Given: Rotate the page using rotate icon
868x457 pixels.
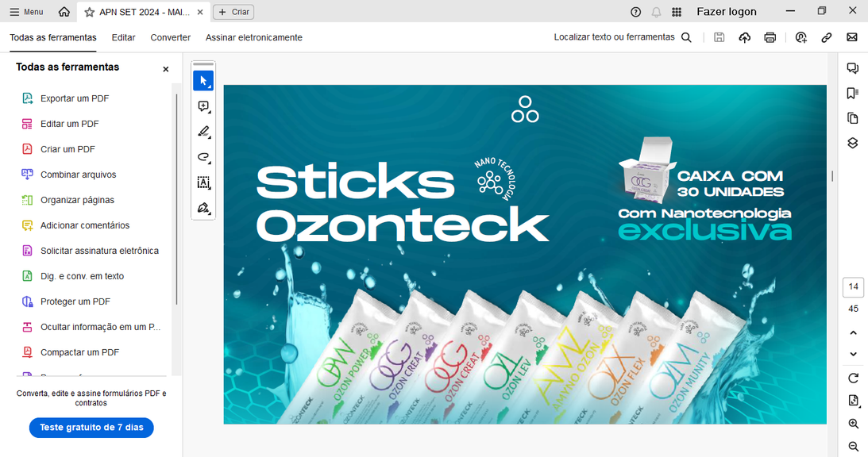Looking at the screenshot, I should [x=853, y=378].
